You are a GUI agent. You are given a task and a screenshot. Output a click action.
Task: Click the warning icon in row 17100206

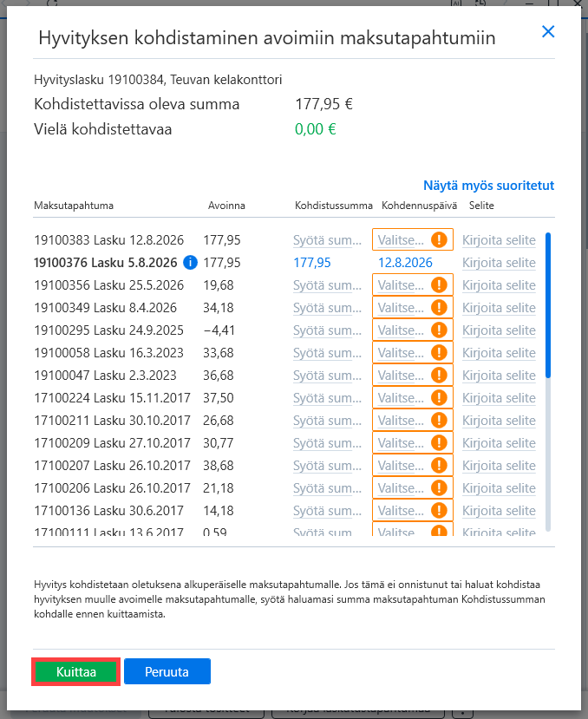coord(439,488)
